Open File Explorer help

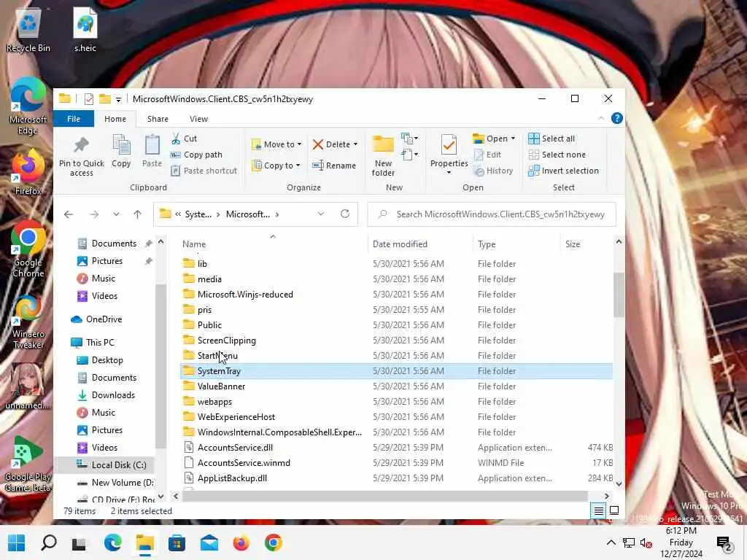click(617, 118)
